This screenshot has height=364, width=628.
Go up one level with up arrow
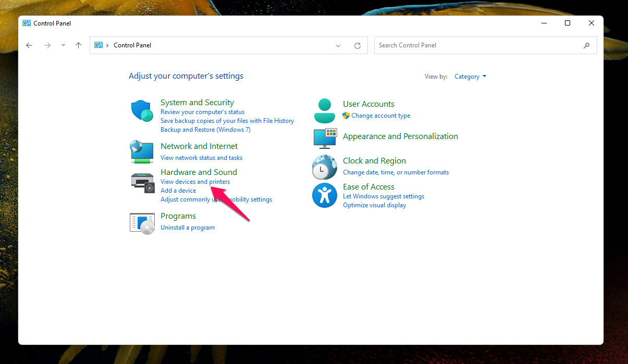(x=78, y=45)
